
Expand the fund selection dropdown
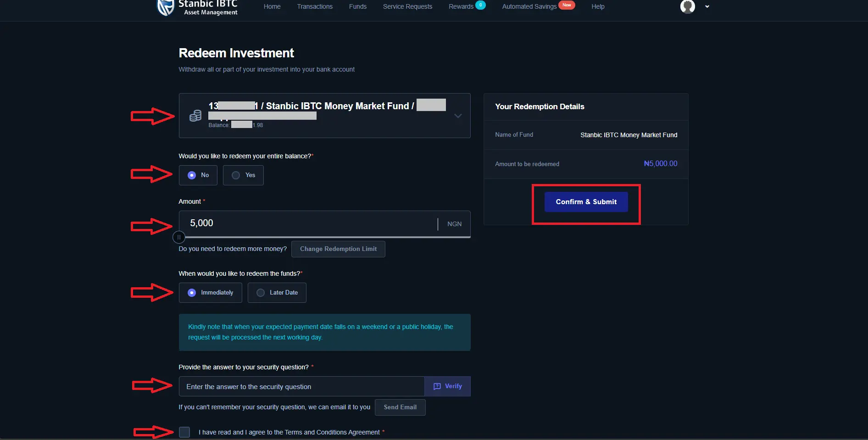pos(457,116)
